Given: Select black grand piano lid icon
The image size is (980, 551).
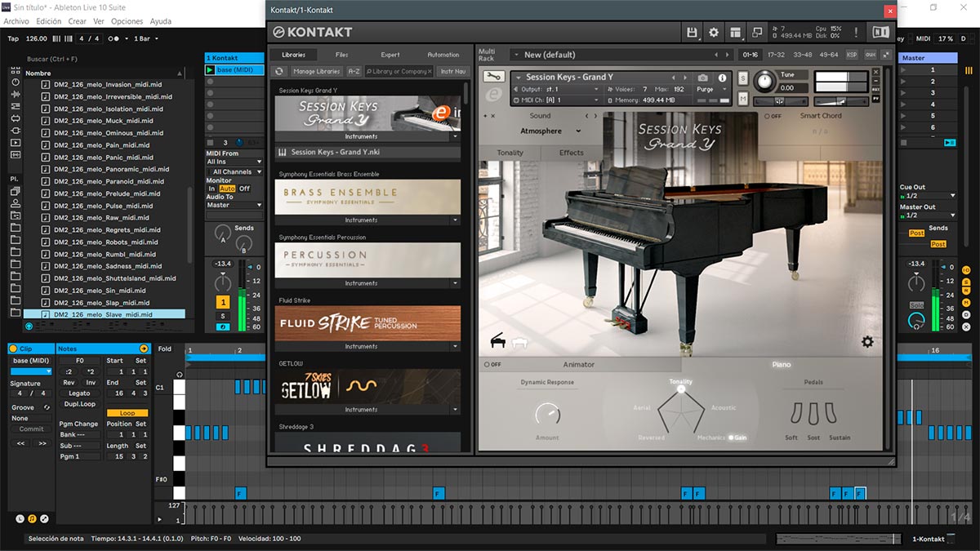Looking at the screenshot, I should tap(497, 341).
